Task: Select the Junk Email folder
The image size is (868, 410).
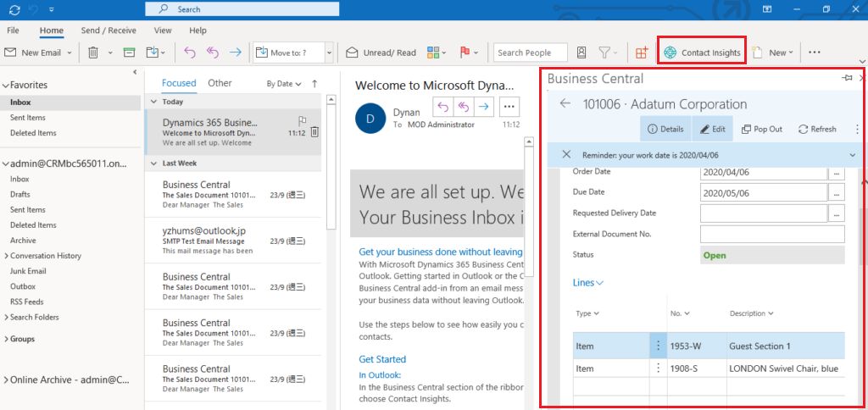Action: (x=28, y=271)
